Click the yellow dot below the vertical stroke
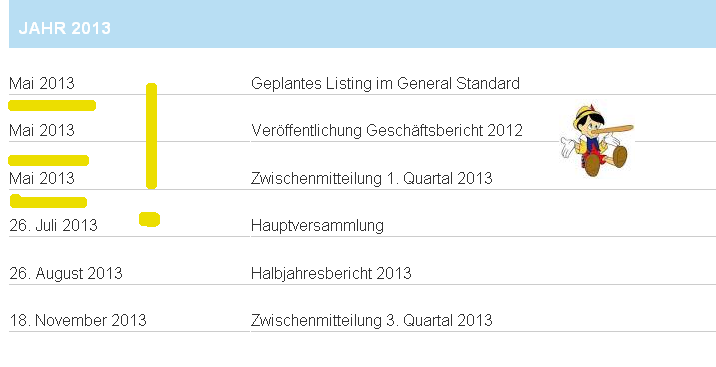Screen dimensions: 716x367 149,220
